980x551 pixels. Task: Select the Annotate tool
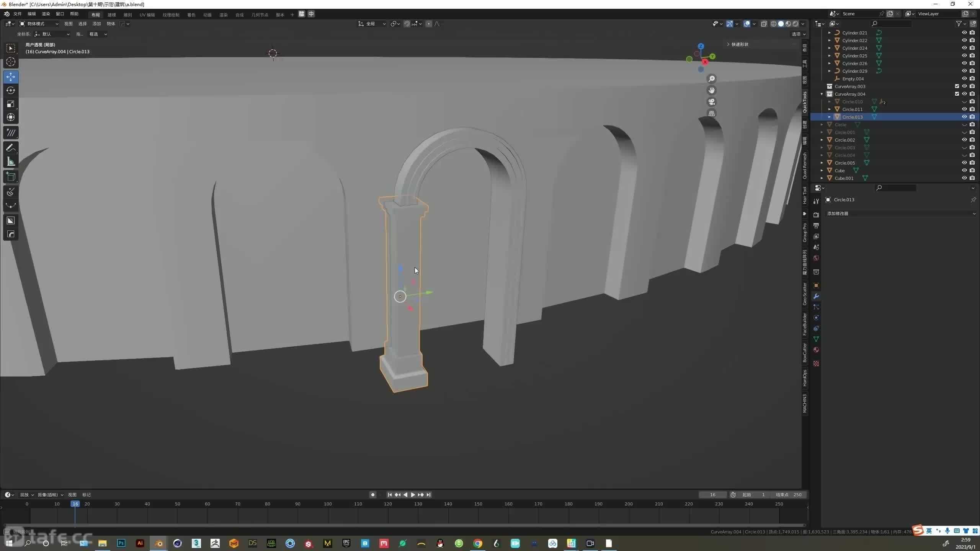point(11,133)
